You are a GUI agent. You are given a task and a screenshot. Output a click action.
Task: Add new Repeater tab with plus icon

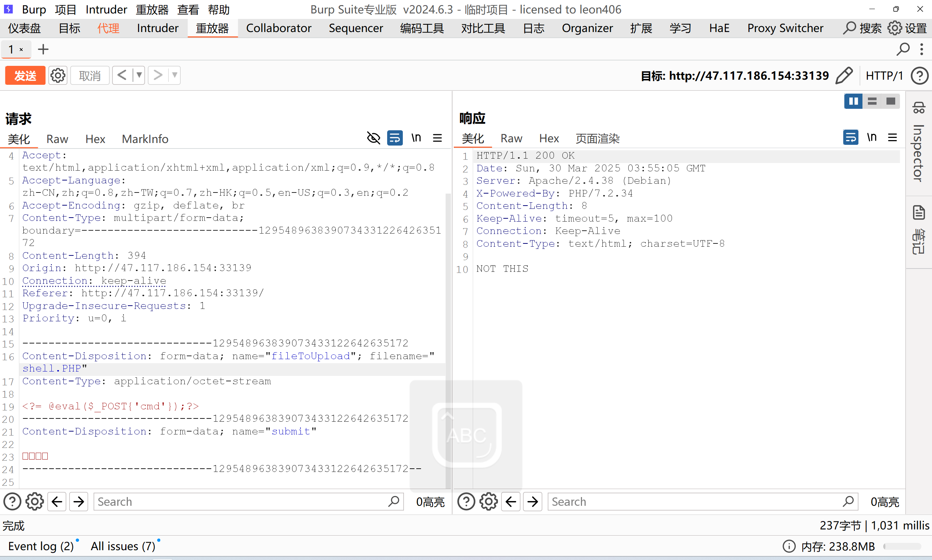click(43, 49)
